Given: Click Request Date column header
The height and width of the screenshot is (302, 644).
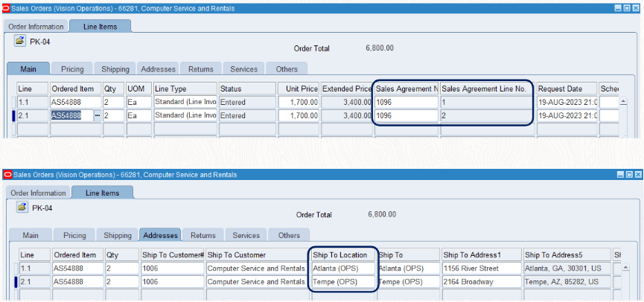Looking at the screenshot, I should pyautogui.click(x=567, y=89).
